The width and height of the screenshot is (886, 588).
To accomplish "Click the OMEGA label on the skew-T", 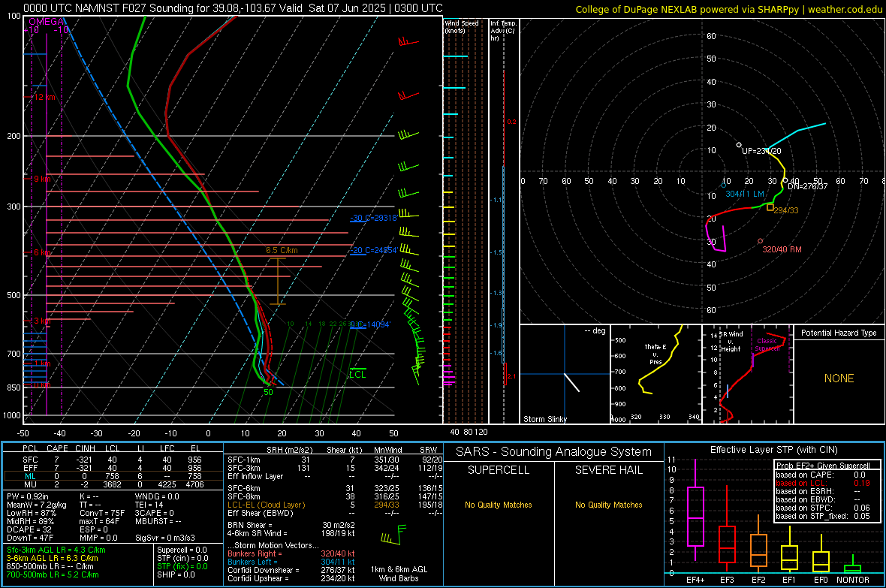I will tap(47, 22).
